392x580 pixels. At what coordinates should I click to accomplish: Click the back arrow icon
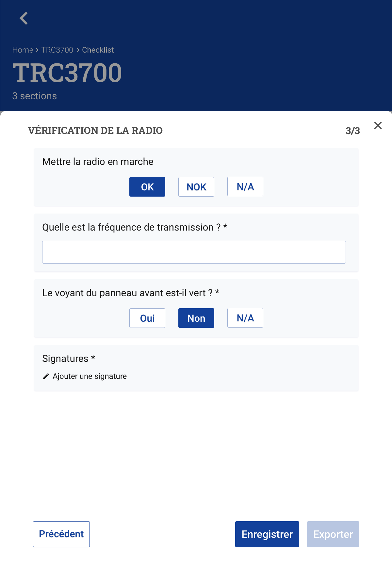tap(24, 18)
